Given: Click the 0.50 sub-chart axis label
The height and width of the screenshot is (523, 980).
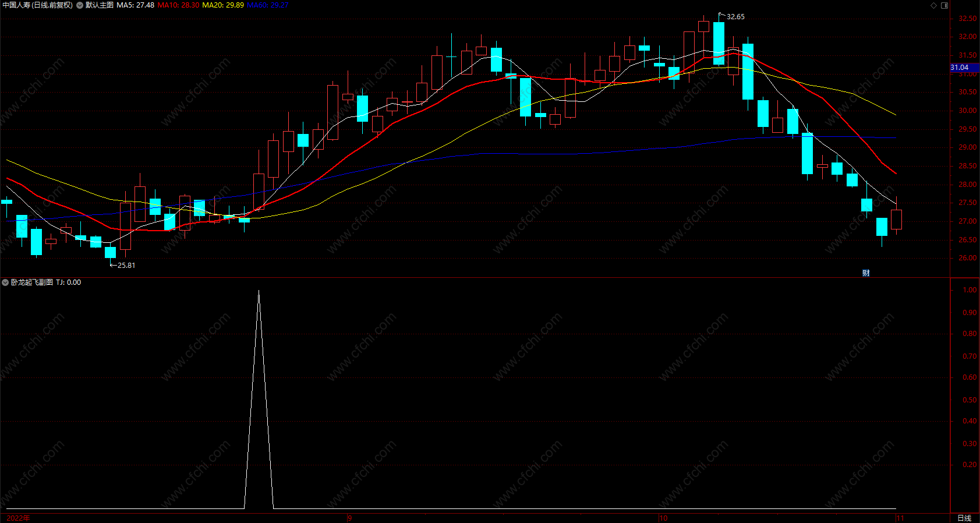Looking at the screenshot, I should [970, 400].
